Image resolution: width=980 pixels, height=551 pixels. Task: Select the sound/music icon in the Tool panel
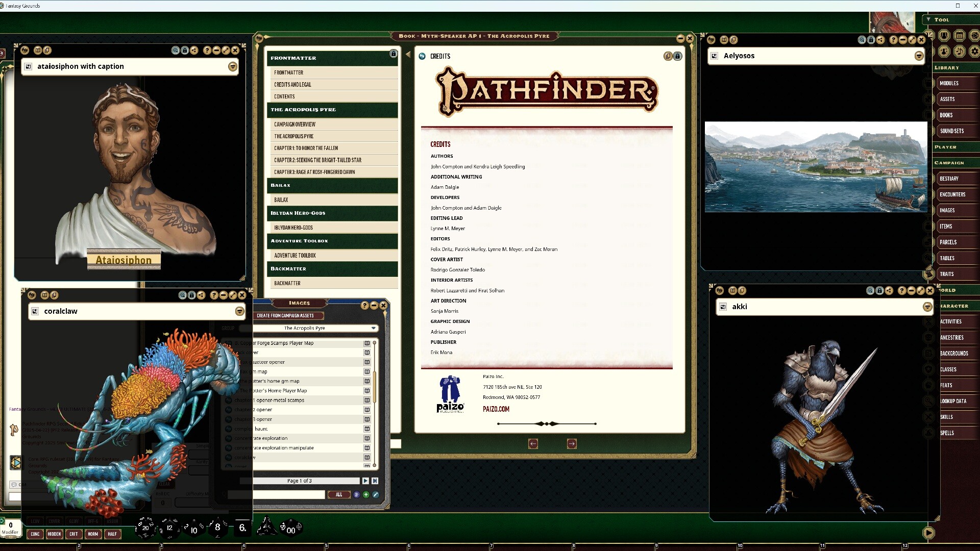(x=960, y=51)
